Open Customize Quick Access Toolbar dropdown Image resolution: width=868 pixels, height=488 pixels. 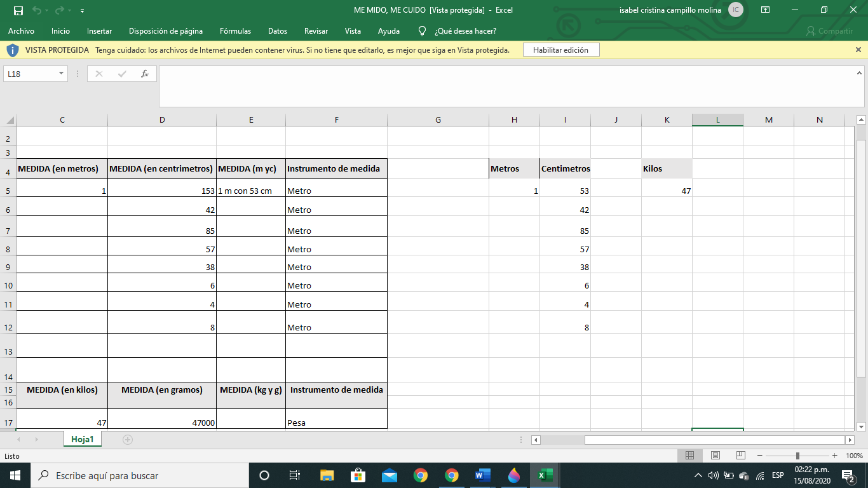[x=83, y=11]
